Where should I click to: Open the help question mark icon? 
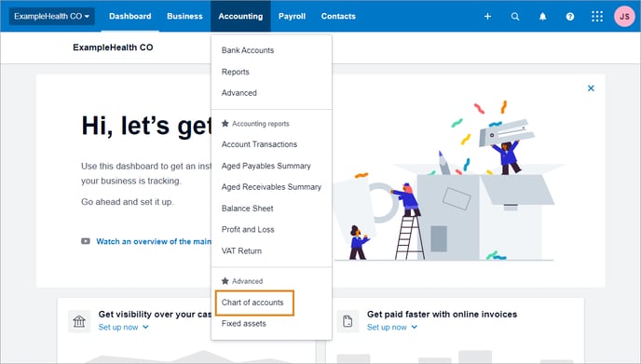570,17
